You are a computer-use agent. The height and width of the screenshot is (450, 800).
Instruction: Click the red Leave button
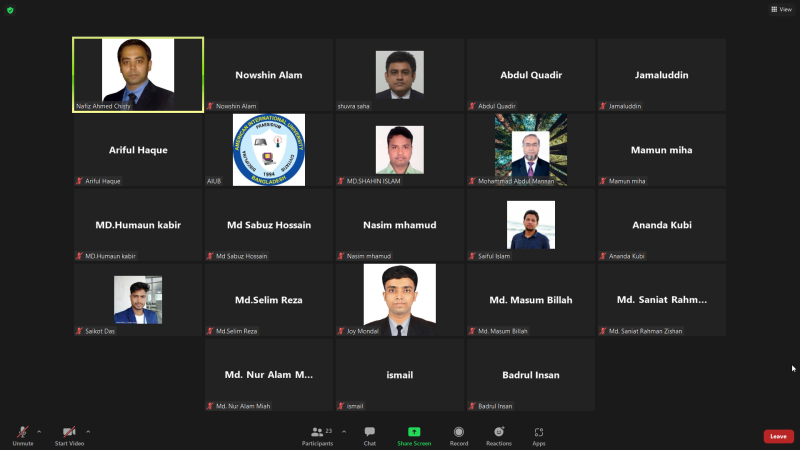pyautogui.click(x=778, y=436)
